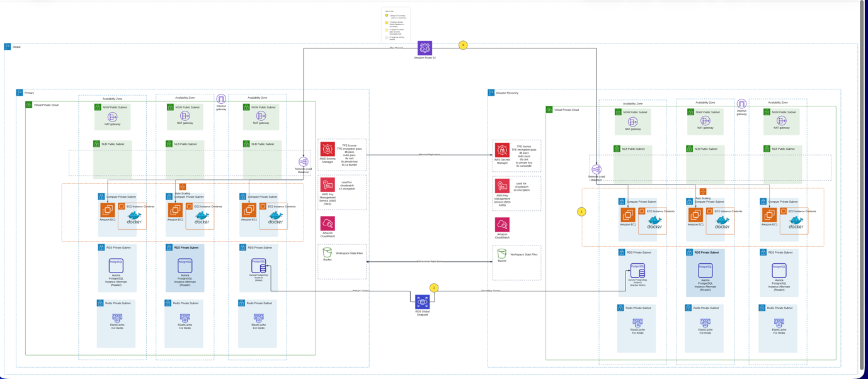Select the RDS Global Endpoint icon

(x=422, y=302)
